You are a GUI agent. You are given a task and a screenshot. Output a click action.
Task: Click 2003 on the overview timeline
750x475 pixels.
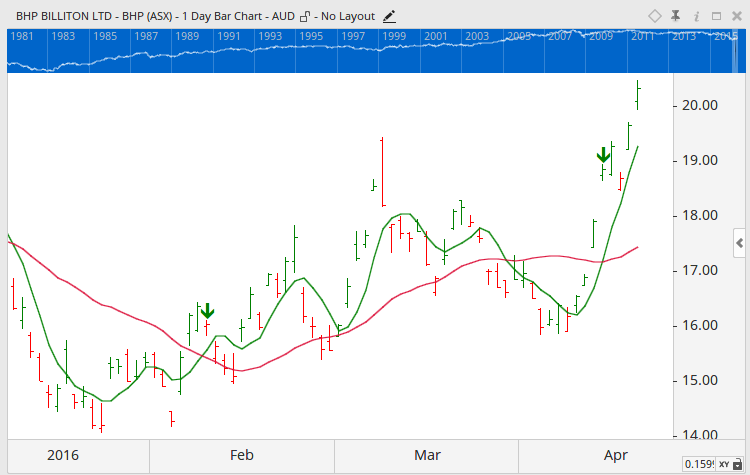coord(477,36)
